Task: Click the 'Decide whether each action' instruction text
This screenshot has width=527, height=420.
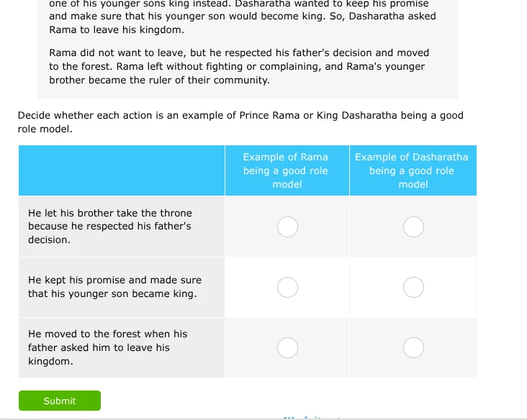Action: click(240, 122)
